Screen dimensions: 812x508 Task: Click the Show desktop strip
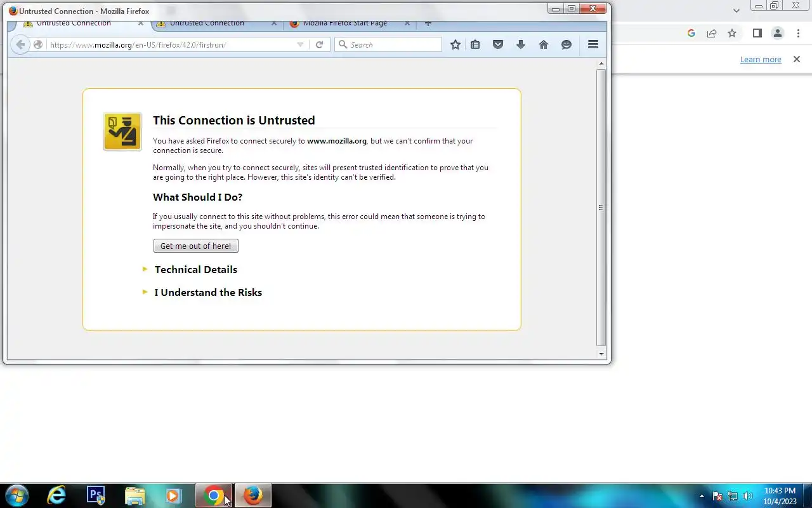808,496
